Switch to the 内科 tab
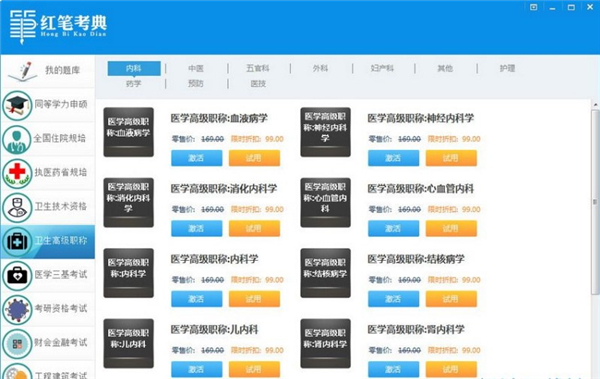The width and height of the screenshot is (600, 379). point(134,69)
